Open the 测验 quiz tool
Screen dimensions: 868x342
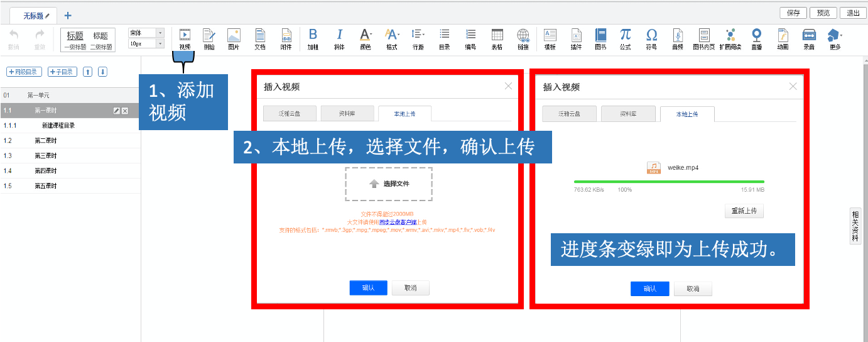click(209, 35)
